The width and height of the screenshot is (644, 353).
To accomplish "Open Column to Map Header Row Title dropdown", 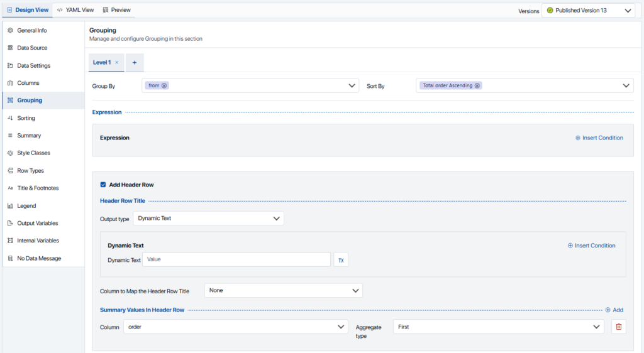I will point(284,291).
